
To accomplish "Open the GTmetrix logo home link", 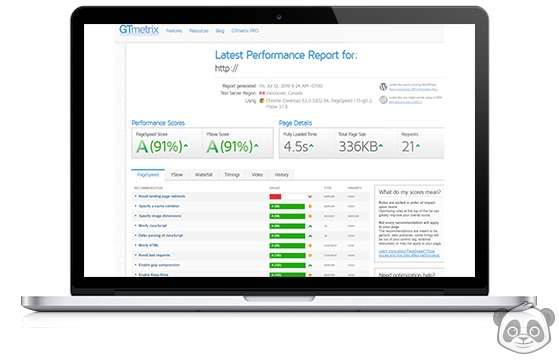I will [139, 30].
